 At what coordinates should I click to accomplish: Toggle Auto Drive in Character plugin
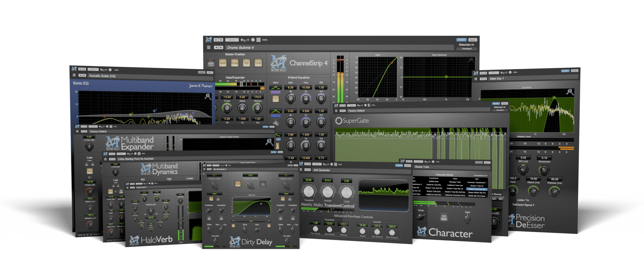pos(444,217)
